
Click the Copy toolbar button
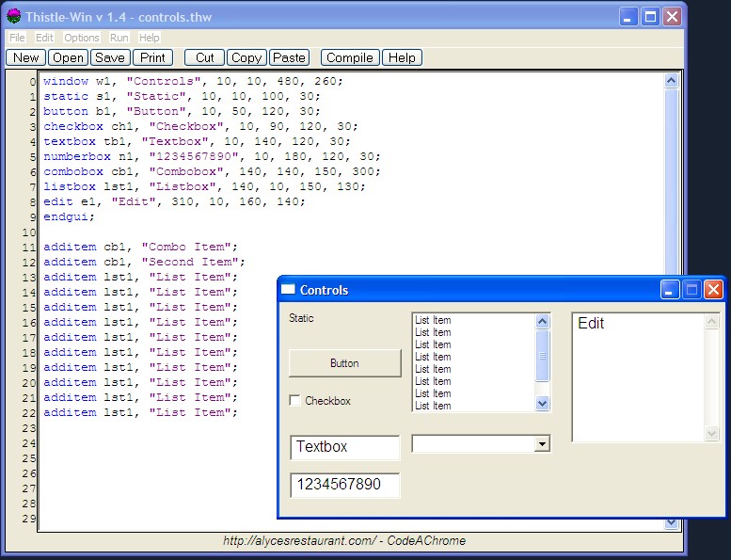tap(246, 57)
